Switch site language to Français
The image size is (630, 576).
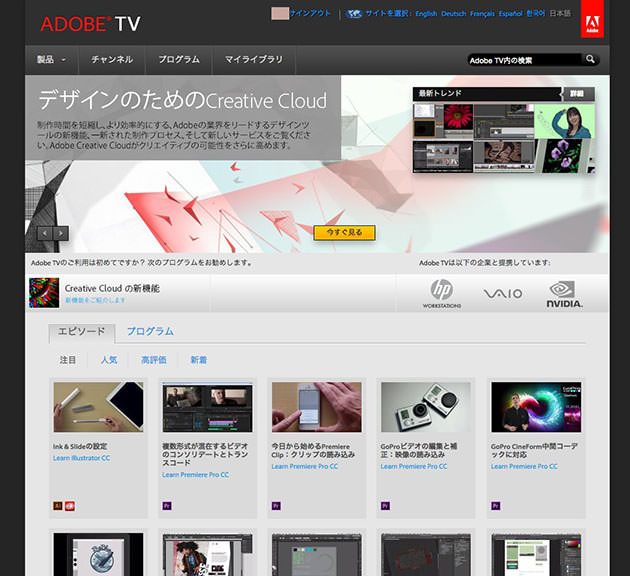[483, 14]
